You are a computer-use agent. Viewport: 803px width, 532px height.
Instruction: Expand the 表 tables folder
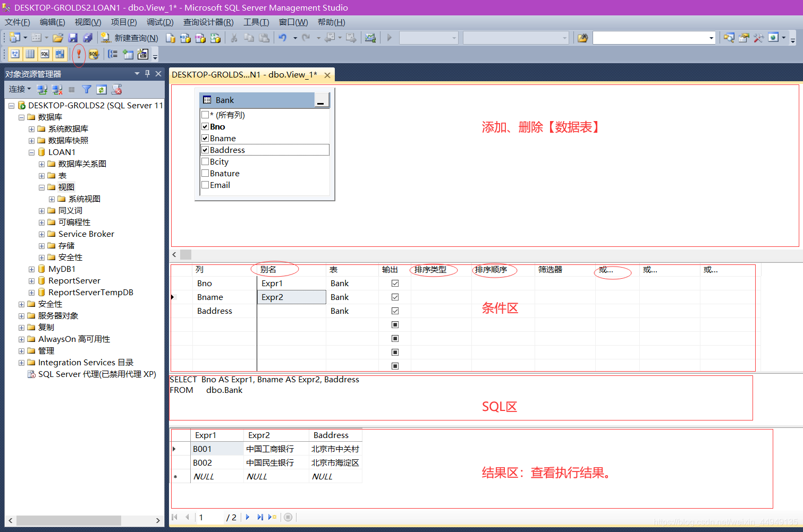(41, 176)
